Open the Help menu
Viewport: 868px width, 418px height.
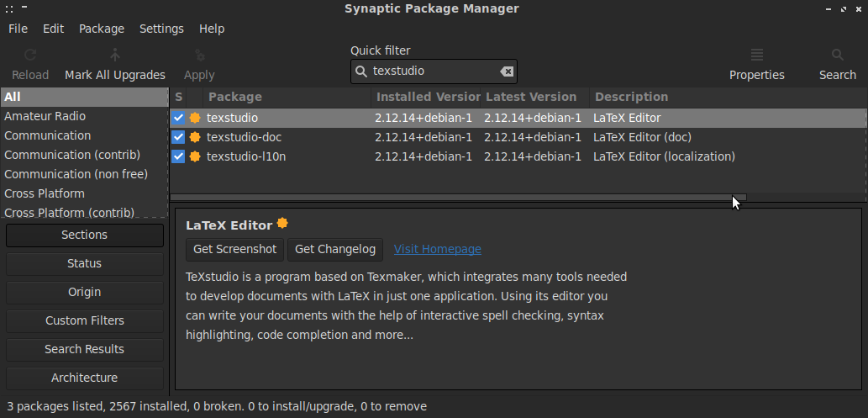coord(212,29)
